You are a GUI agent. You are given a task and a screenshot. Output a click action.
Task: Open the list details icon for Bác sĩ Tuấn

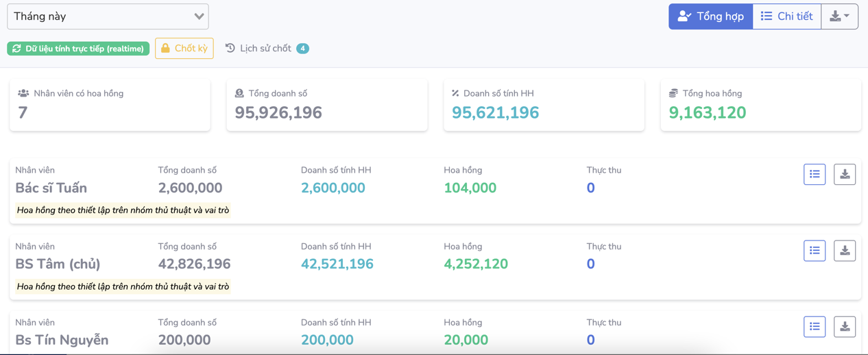tap(815, 175)
